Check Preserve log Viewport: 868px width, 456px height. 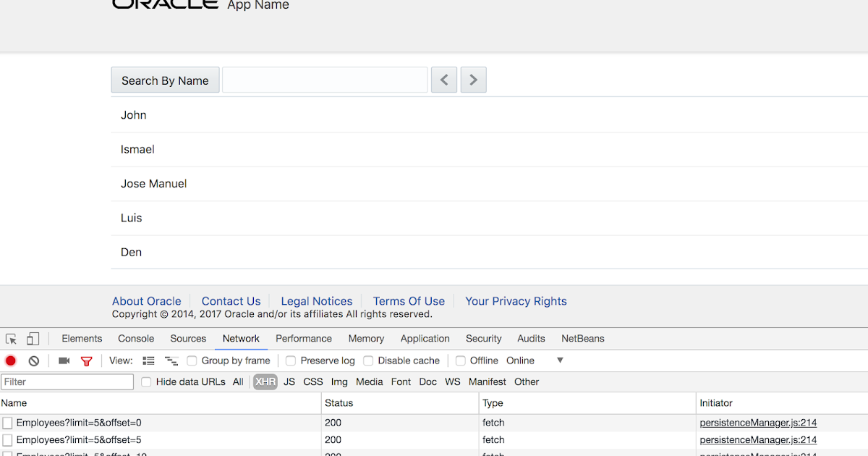290,360
